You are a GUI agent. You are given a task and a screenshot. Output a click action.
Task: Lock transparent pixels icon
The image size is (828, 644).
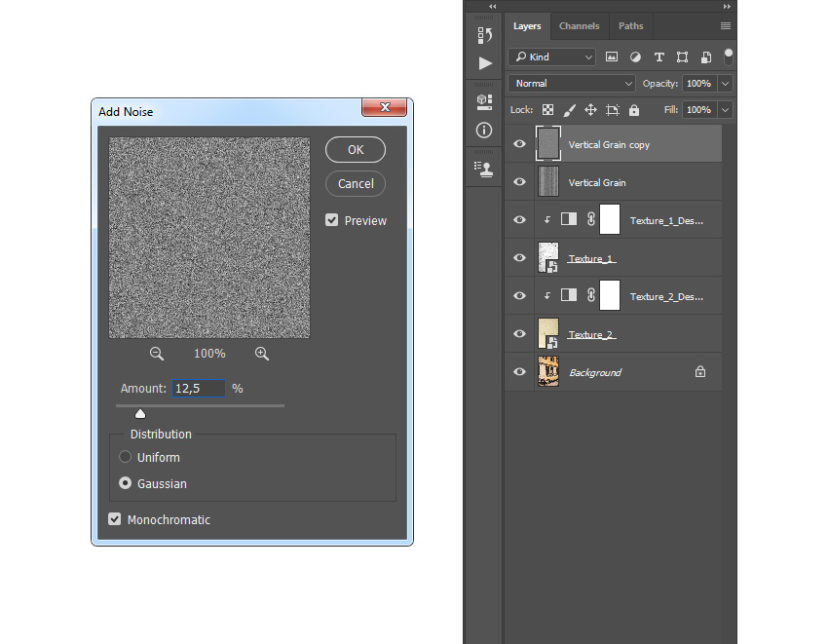548,110
